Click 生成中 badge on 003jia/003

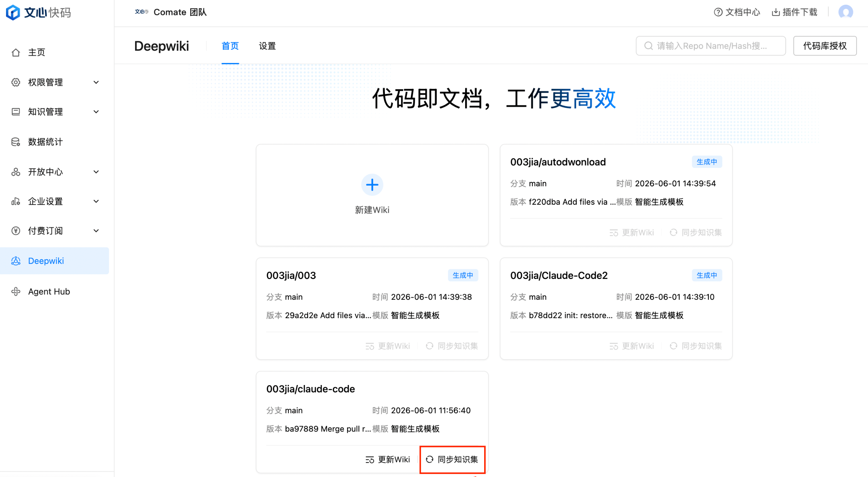point(463,276)
